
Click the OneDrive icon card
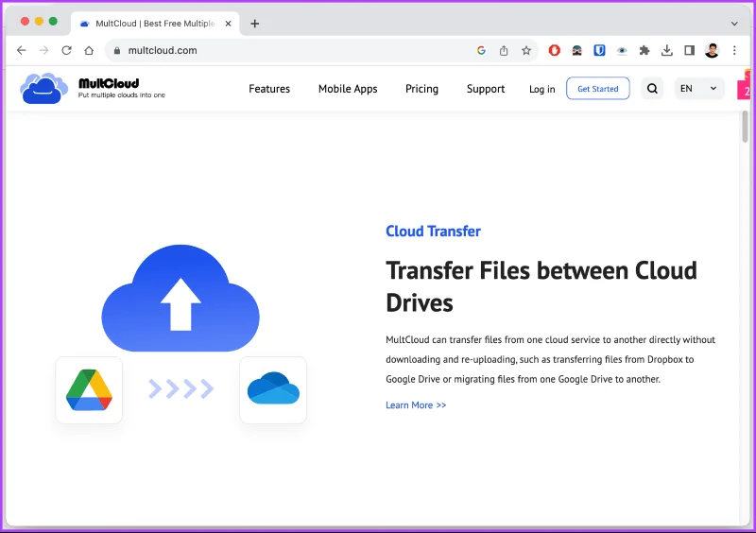(x=273, y=389)
